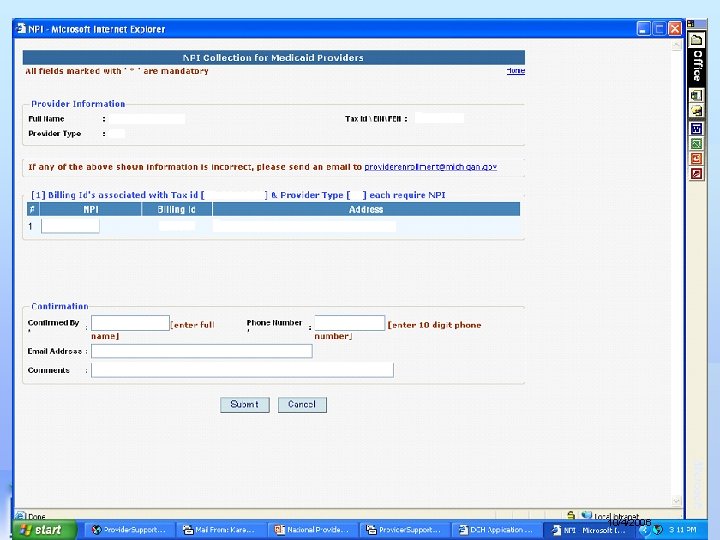Click into the Email Address field
This screenshot has height=540, width=720.
point(202,351)
